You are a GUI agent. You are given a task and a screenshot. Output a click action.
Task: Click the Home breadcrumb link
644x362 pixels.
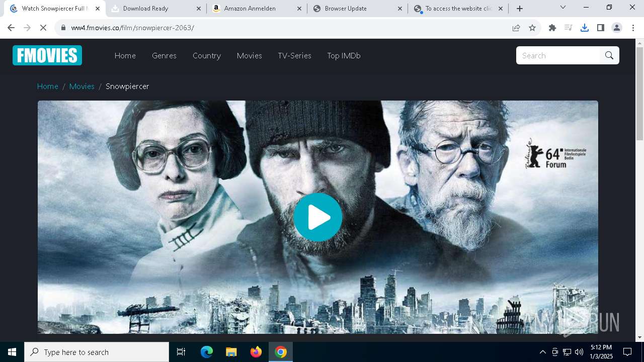[48, 86]
